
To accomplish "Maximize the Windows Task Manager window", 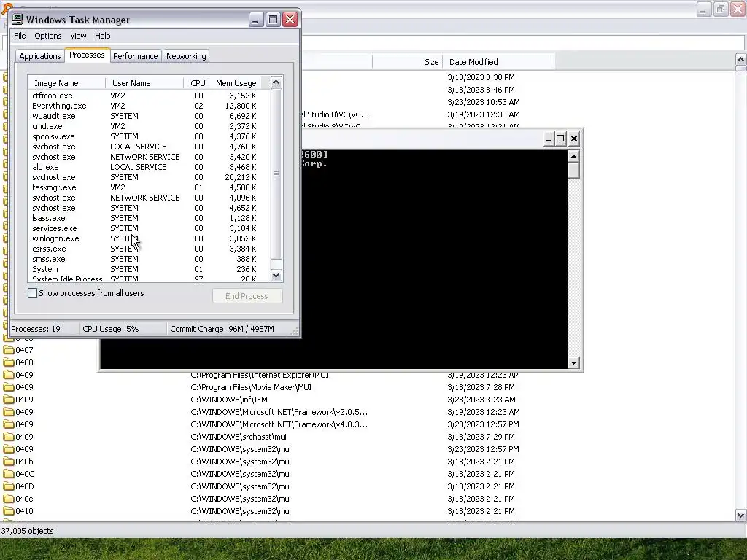I will 273,20.
